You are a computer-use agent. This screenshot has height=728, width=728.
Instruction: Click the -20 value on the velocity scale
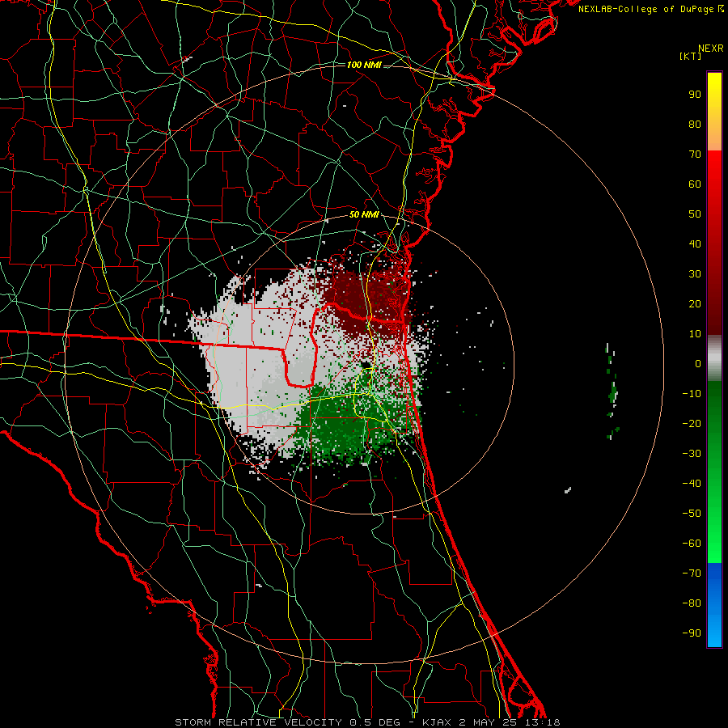tap(692, 424)
